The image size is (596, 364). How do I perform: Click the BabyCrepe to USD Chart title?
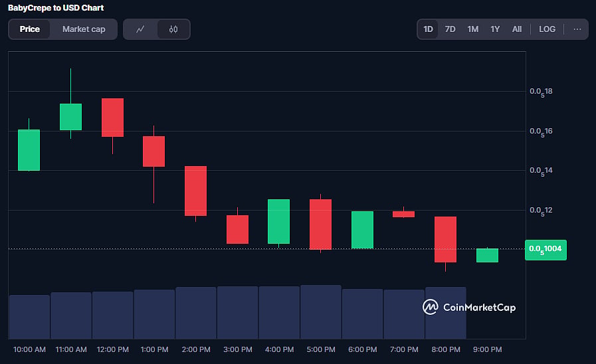pos(56,7)
